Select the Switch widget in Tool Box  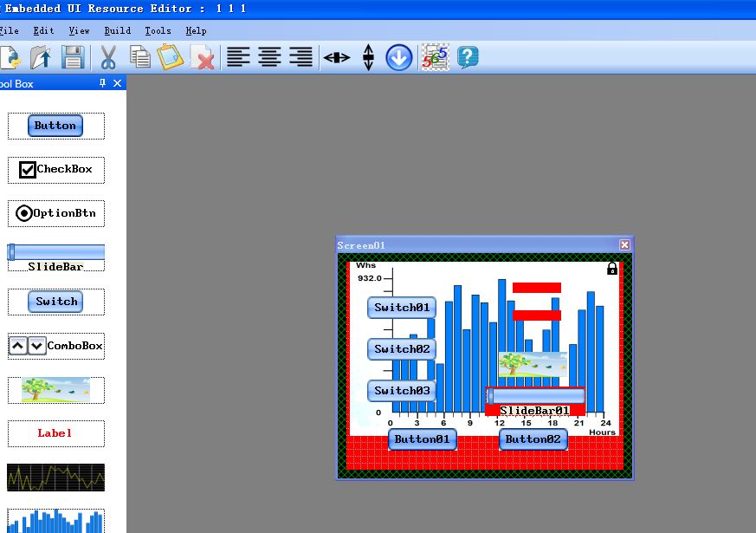click(55, 302)
